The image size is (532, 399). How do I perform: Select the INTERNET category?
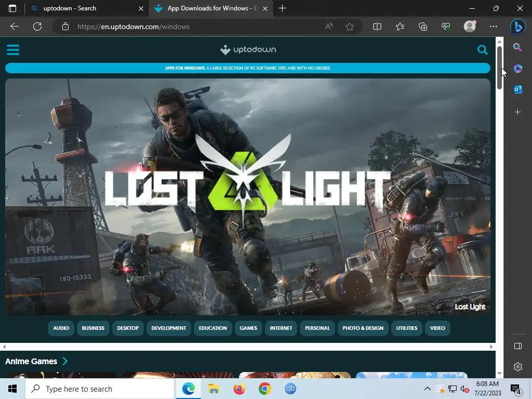coord(281,328)
